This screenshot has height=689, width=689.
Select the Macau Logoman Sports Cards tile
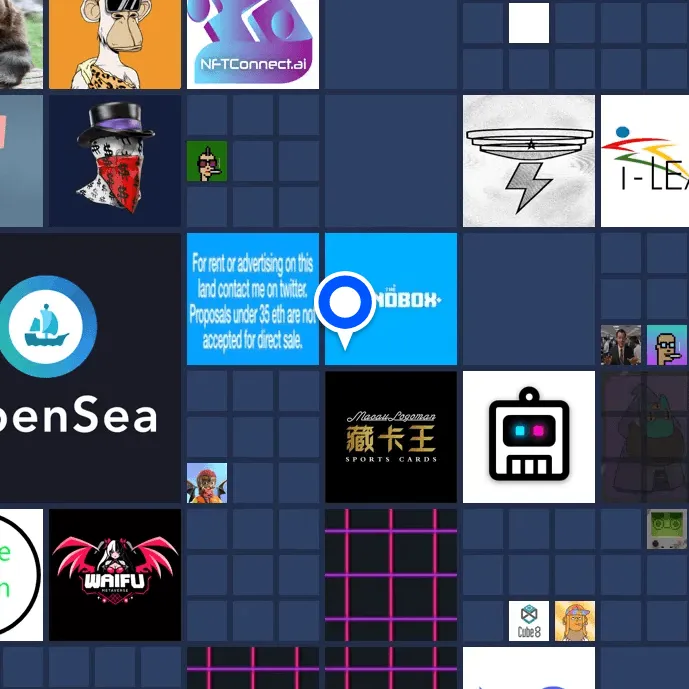click(x=391, y=437)
